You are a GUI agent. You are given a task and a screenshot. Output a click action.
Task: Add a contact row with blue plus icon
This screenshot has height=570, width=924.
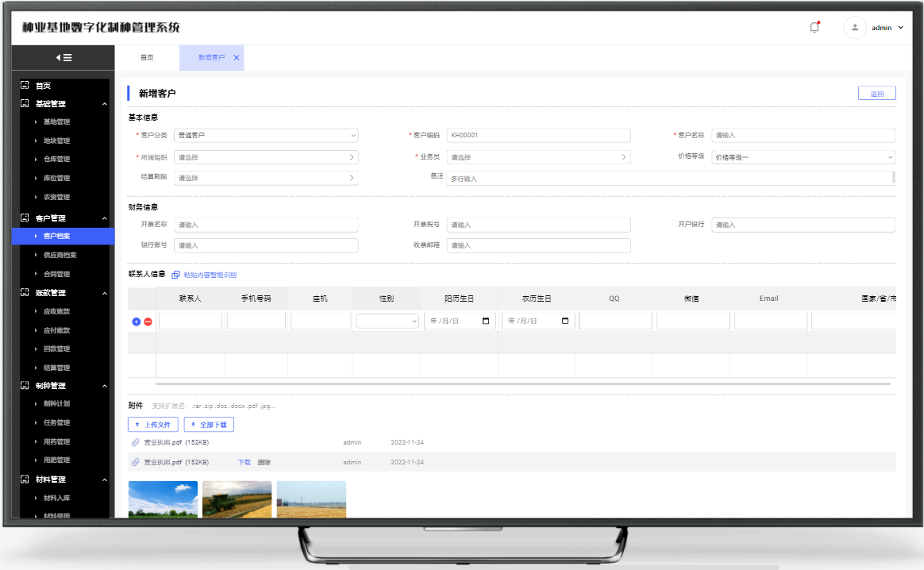click(136, 322)
